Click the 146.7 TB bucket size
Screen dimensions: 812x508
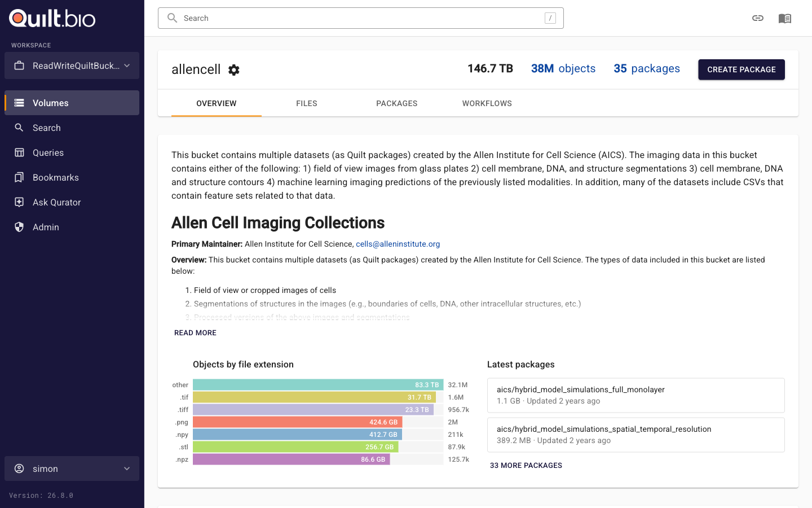point(490,68)
